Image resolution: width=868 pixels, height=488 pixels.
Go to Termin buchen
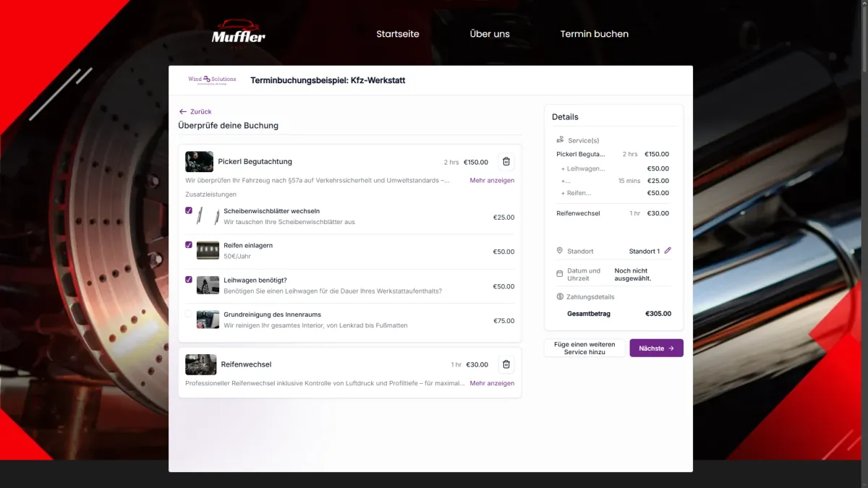(x=595, y=34)
